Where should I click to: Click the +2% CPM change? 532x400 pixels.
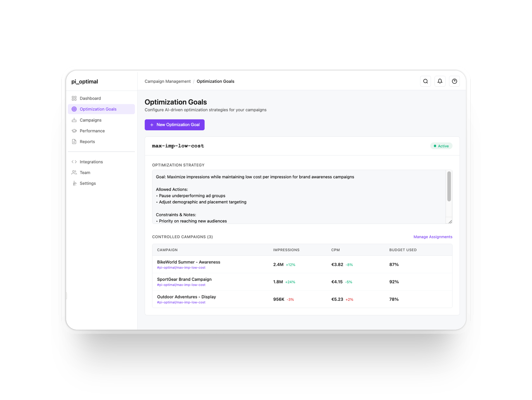pyautogui.click(x=349, y=300)
